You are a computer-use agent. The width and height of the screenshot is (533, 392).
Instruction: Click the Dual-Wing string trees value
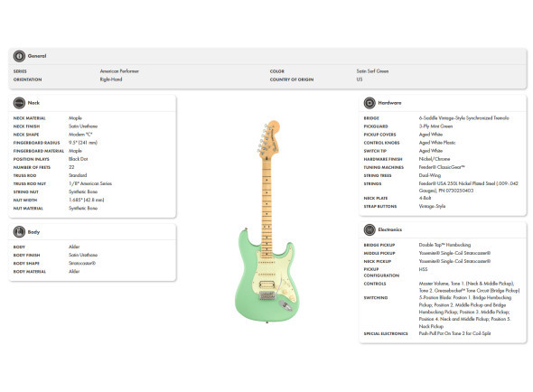pos(430,175)
